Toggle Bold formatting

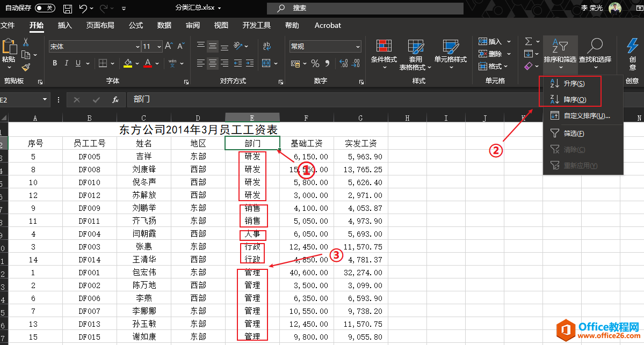pos(55,63)
